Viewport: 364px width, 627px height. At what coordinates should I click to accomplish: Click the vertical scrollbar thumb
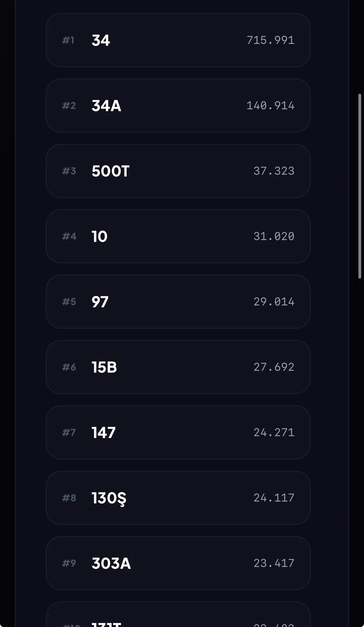coord(360,186)
